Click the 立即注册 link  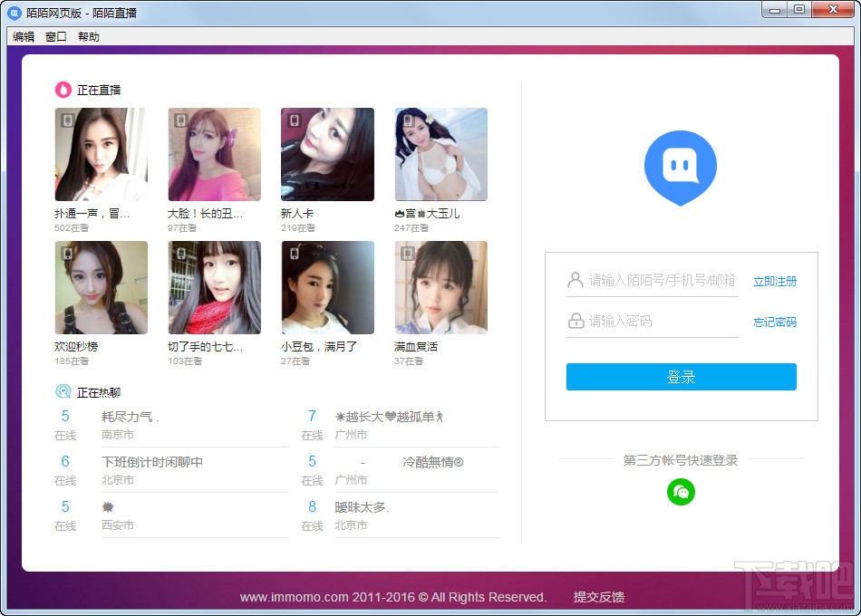774,281
